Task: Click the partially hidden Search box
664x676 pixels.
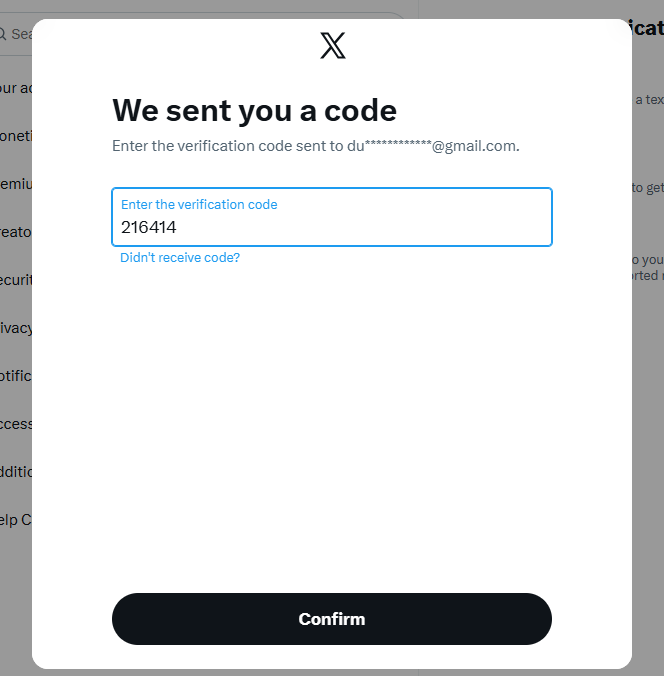Action: click(x=20, y=34)
